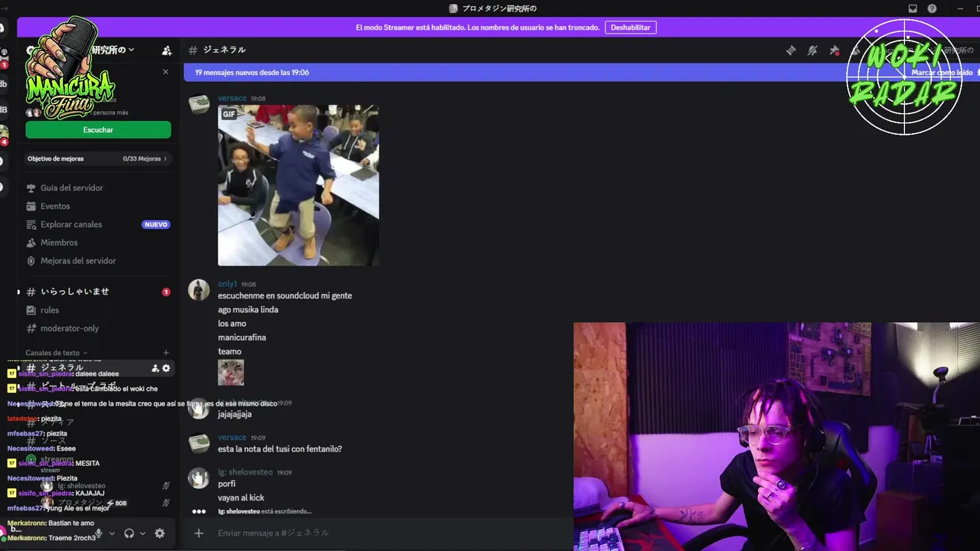Screen dimensions: 980x551
Task: Click the 'porfi' message
Action: pos(227,484)
